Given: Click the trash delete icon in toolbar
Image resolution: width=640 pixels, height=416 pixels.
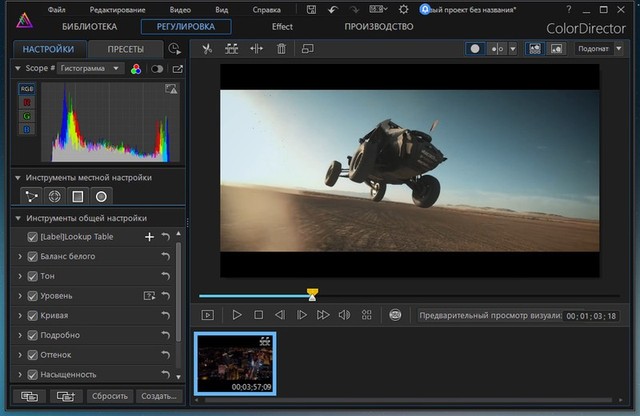Looking at the screenshot, I should coord(281,48).
